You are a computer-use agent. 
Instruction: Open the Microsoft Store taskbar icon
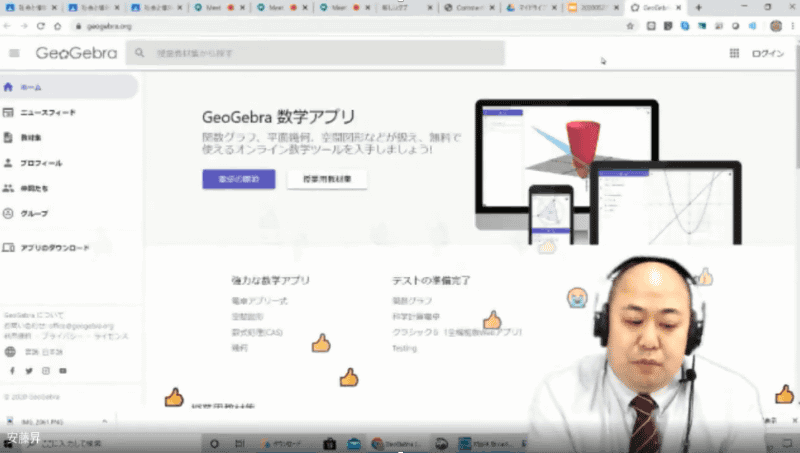330,444
